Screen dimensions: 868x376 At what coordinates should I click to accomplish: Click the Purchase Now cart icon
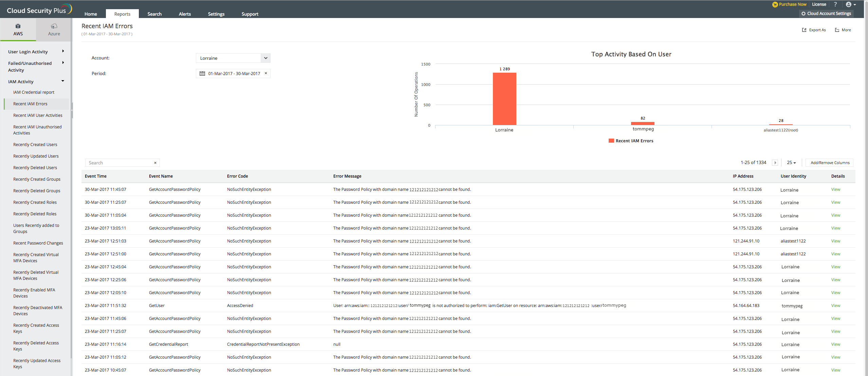[x=775, y=4]
